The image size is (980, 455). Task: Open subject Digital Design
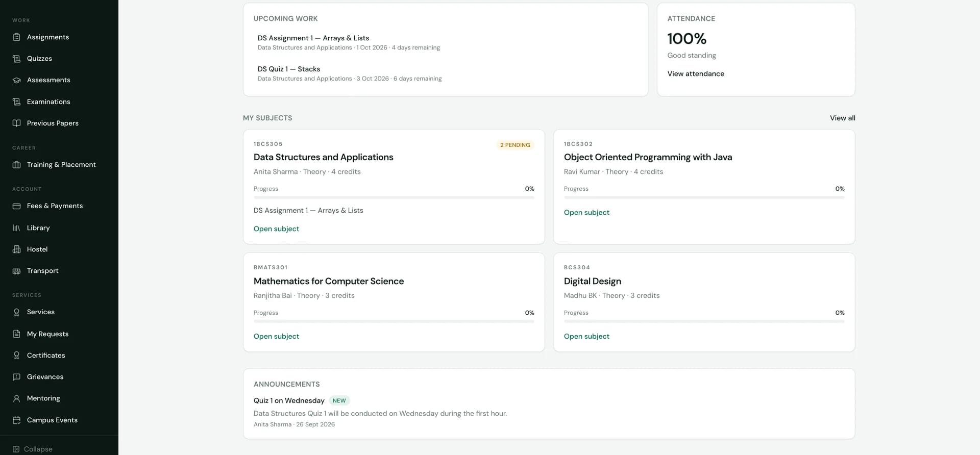(586, 337)
